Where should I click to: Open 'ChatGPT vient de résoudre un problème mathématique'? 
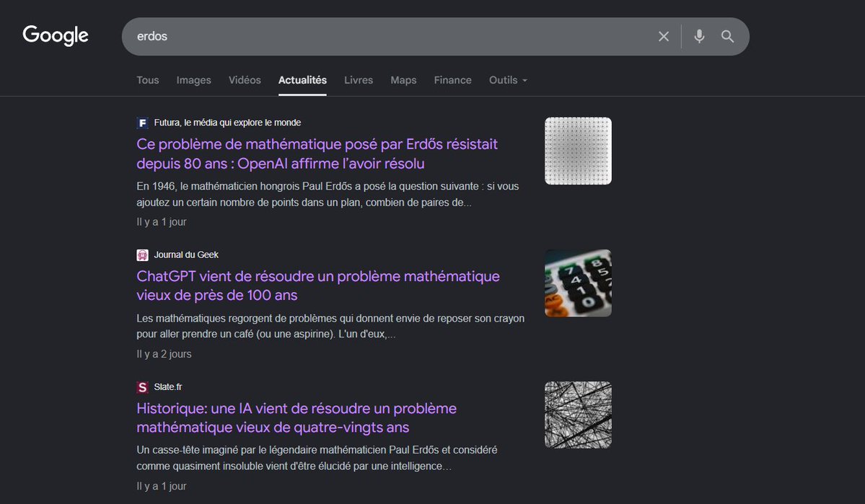[318, 286]
